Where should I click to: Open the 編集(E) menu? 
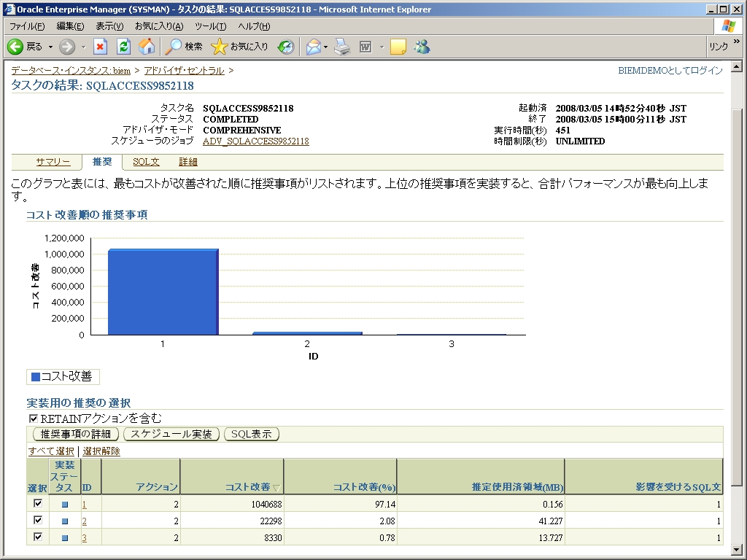point(70,26)
